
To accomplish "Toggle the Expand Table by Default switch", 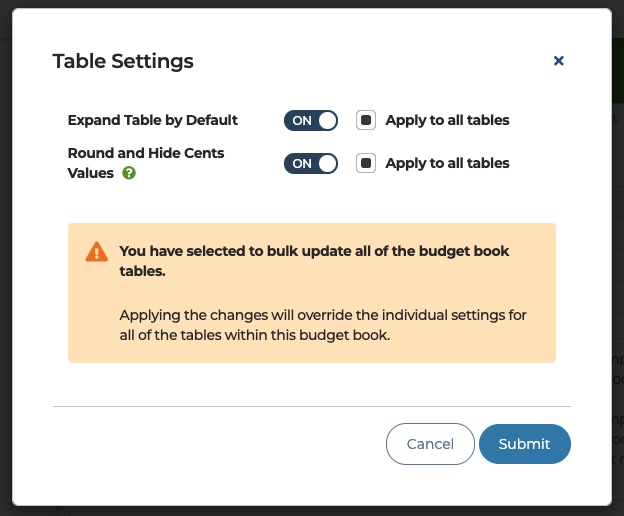I will point(311,121).
